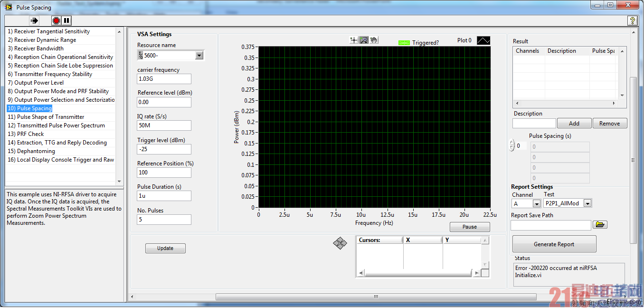Viewport: 644px width, 308px height.
Task: Click the Update button
Action: click(165, 248)
